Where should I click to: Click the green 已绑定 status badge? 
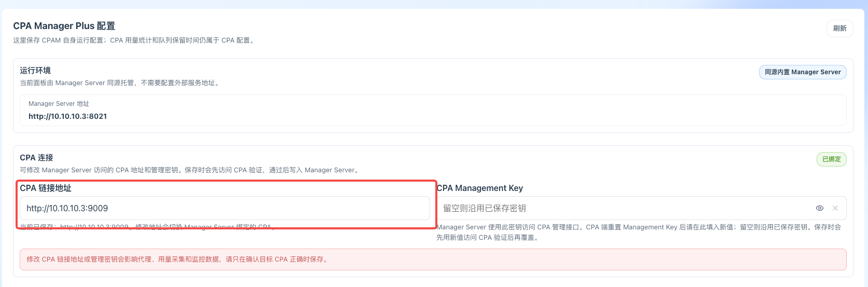coord(831,159)
